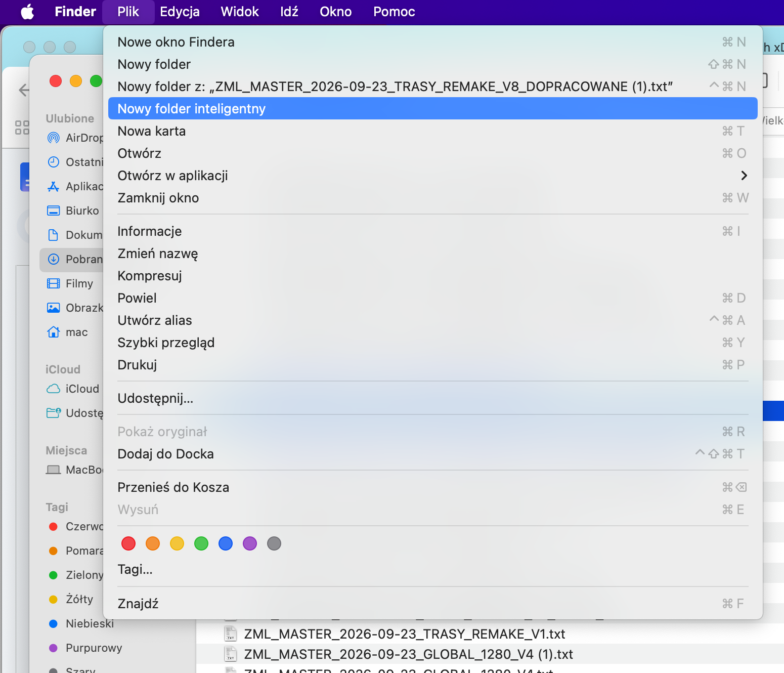Choose Nowe okno Findera
The height and width of the screenshot is (673, 784).
coord(432,42)
